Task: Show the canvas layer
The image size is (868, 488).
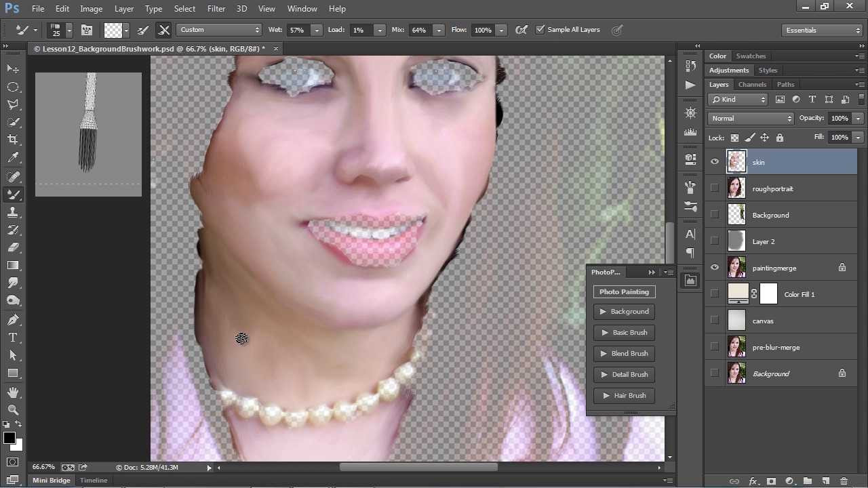Action: 714,321
